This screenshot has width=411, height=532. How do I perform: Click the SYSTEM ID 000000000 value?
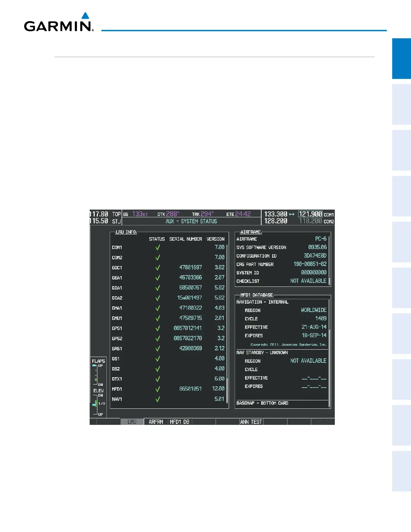coord(314,272)
